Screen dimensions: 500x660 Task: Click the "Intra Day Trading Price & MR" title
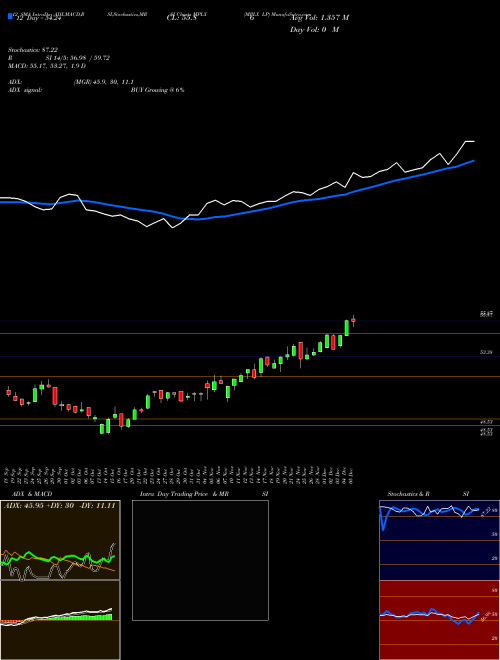tap(184, 494)
